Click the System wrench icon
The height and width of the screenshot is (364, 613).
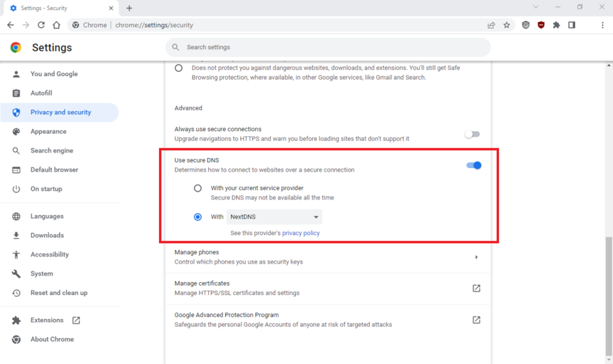point(16,274)
